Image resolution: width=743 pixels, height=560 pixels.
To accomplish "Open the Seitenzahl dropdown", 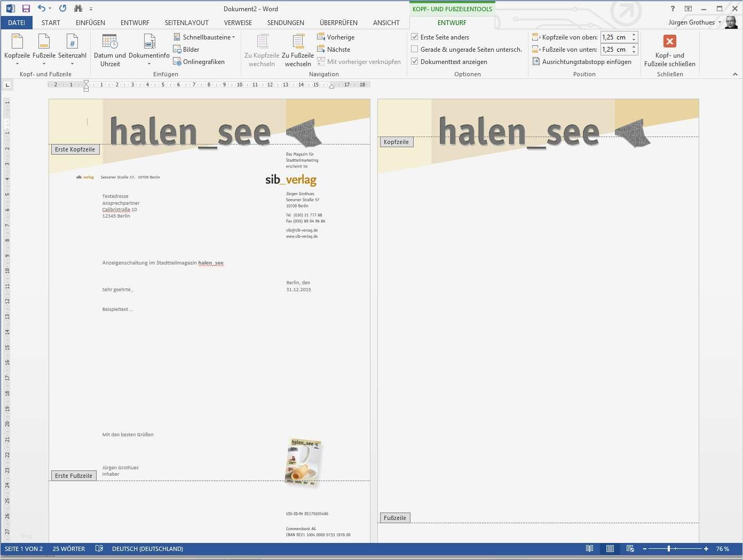I will 72,50.
